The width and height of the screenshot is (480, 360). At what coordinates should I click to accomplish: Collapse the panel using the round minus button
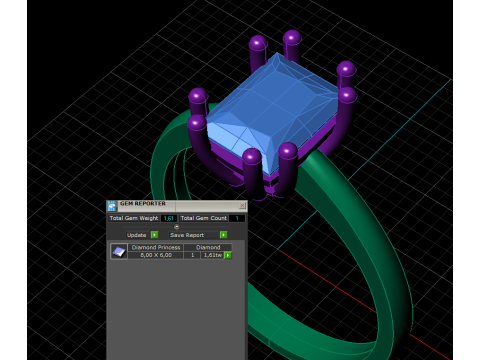pyautogui.click(x=177, y=227)
